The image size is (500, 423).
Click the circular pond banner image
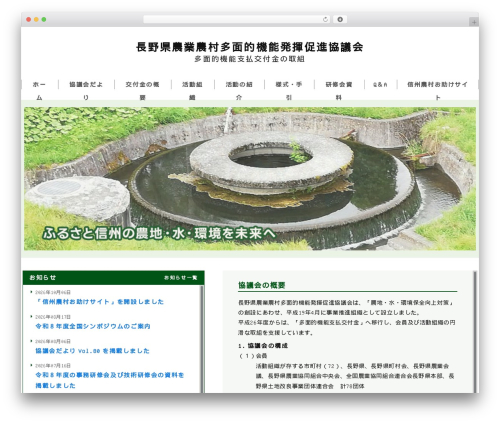[x=250, y=178]
